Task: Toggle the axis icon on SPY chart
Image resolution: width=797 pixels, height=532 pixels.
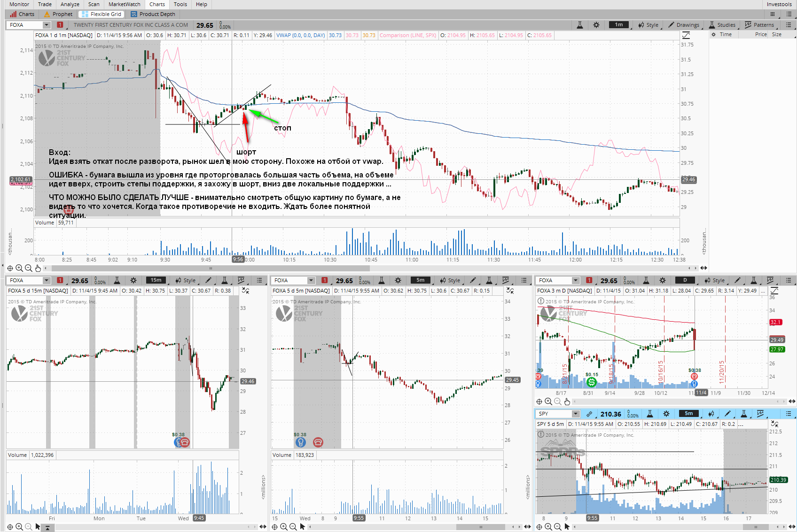Action: (774, 424)
